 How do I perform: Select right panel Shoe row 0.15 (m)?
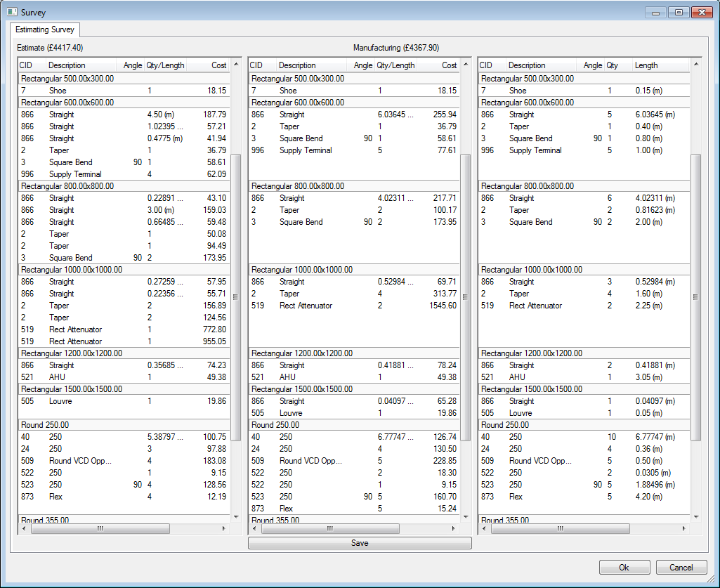pyautogui.click(x=584, y=91)
